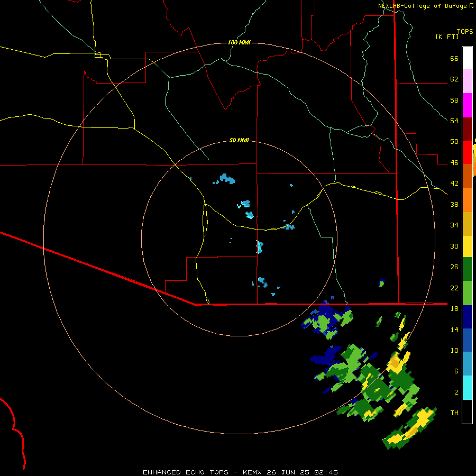Select the gold 34–38 legend swatch
476x476 pixels.
click(467, 224)
